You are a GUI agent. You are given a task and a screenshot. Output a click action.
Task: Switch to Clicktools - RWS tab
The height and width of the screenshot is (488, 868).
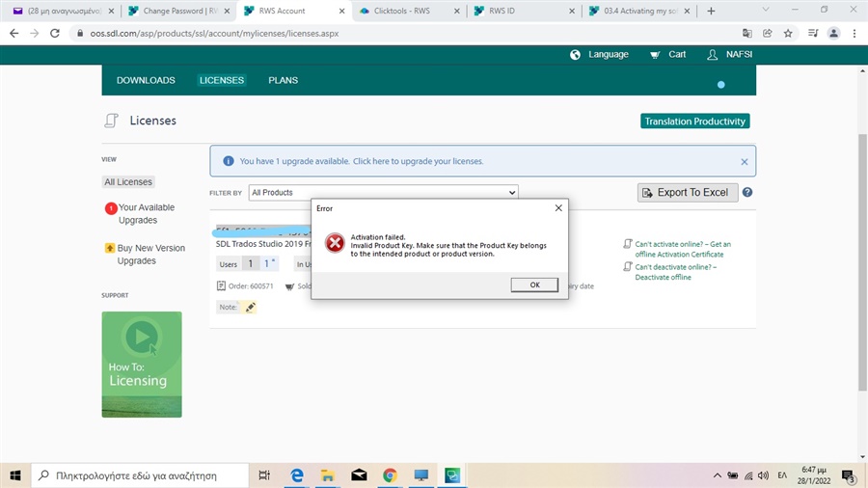pyautogui.click(x=409, y=11)
